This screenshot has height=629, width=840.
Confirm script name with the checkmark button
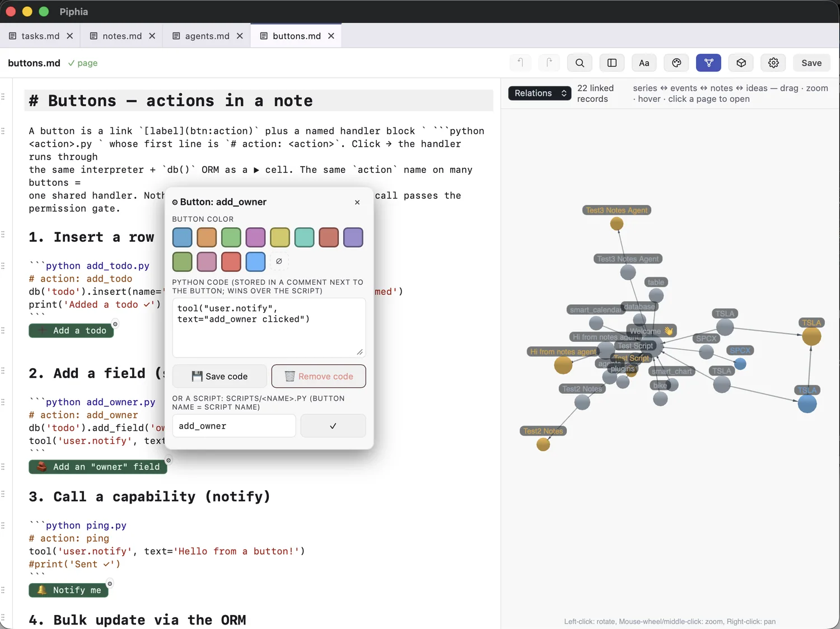pyautogui.click(x=333, y=426)
